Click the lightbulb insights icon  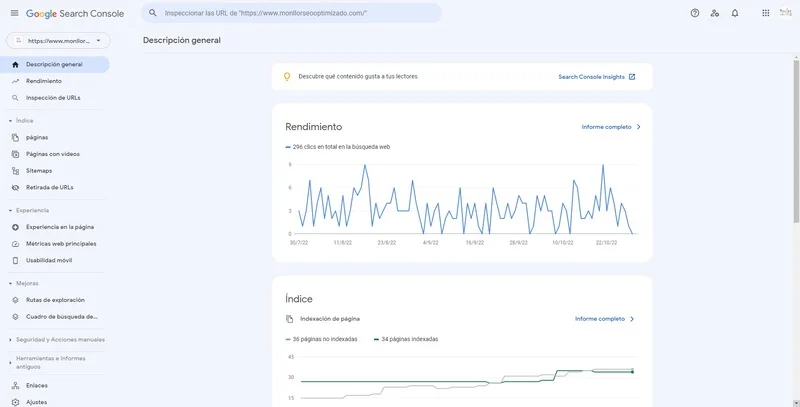[x=286, y=76]
